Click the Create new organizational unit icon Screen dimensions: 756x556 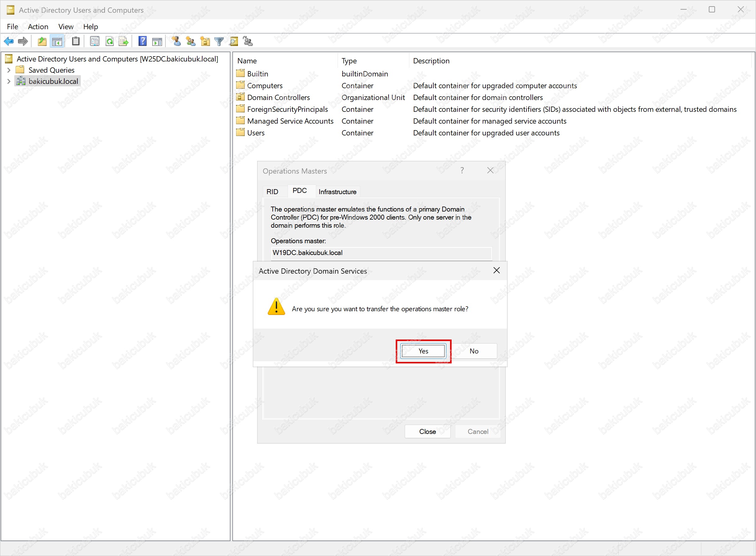pyautogui.click(x=205, y=41)
